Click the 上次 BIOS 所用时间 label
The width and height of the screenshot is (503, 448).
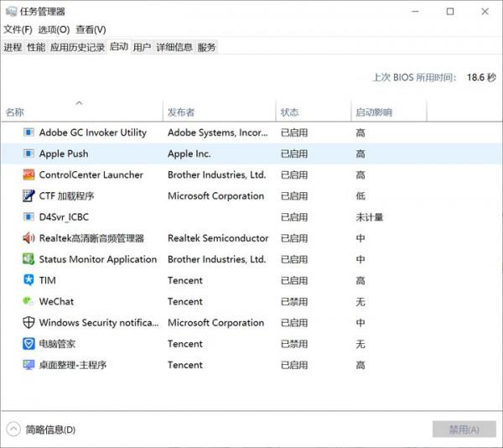click(414, 77)
